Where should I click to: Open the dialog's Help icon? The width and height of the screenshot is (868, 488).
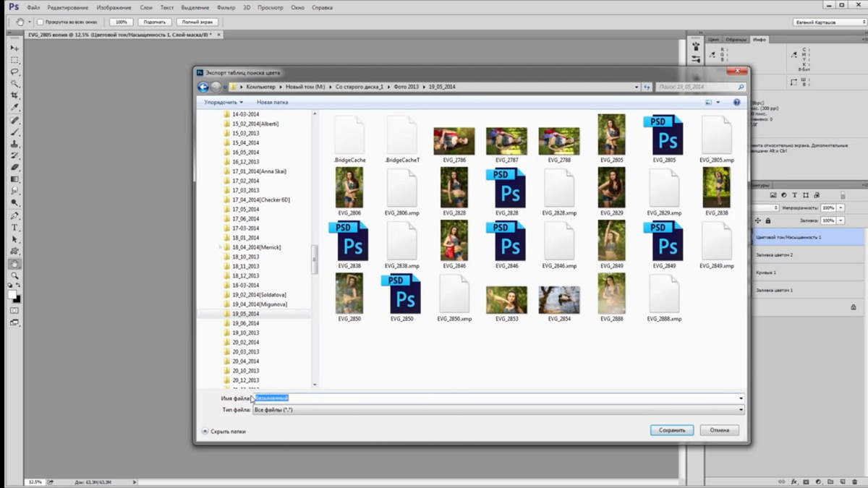point(737,103)
